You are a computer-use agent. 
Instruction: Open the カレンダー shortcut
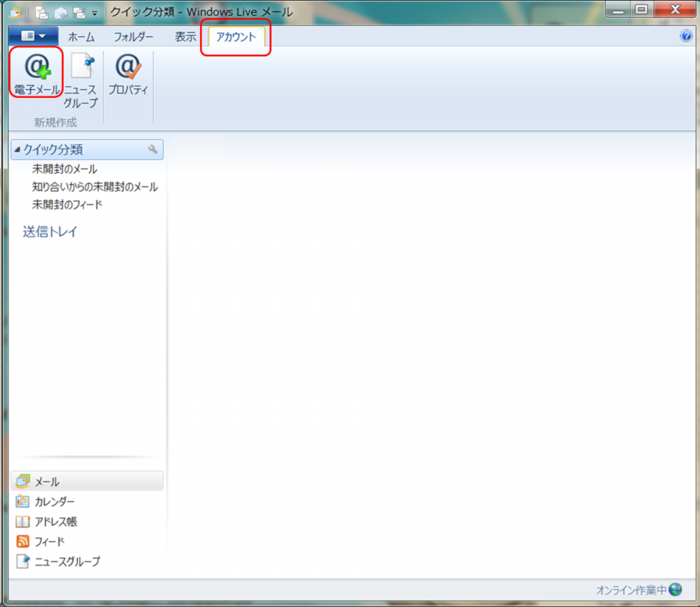[45, 502]
